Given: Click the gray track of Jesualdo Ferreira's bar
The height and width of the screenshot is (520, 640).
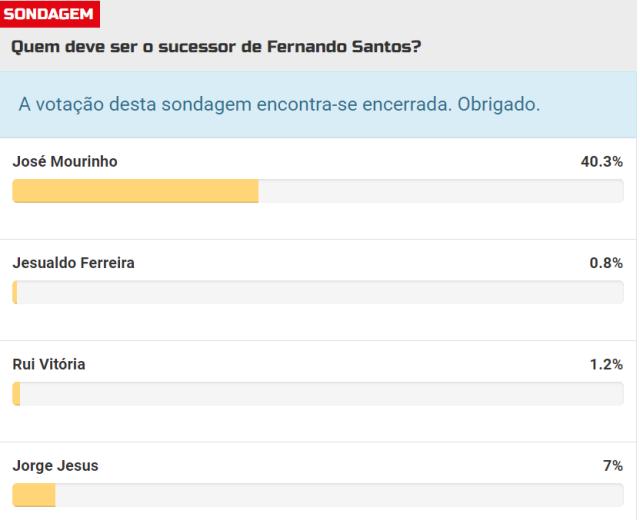Looking at the screenshot, I should [x=320, y=293].
